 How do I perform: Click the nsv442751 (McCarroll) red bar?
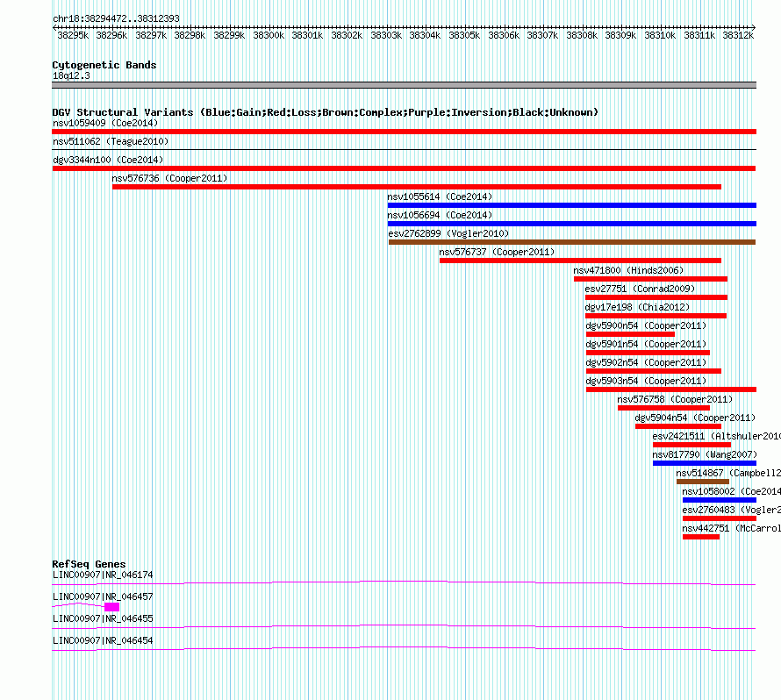point(701,537)
